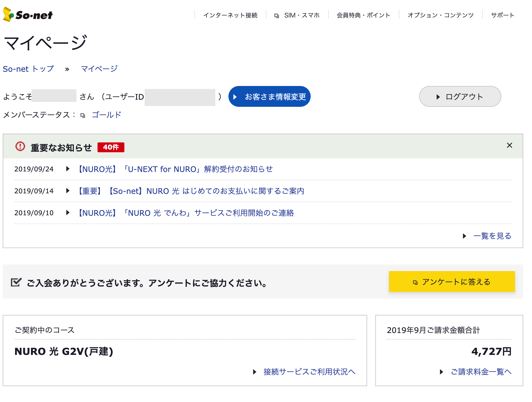Screen dimensions: 532x402
Task: Click マイページ breadcrumb link
Action: point(99,69)
